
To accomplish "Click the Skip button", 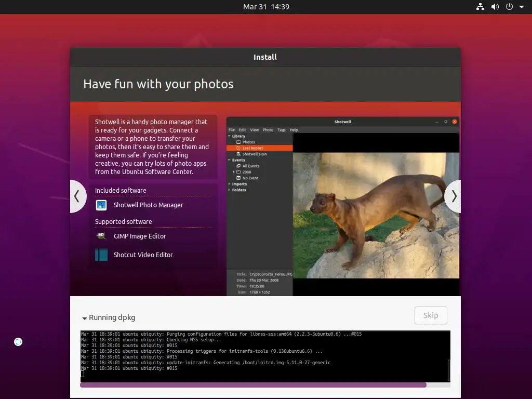I will click(x=431, y=315).
